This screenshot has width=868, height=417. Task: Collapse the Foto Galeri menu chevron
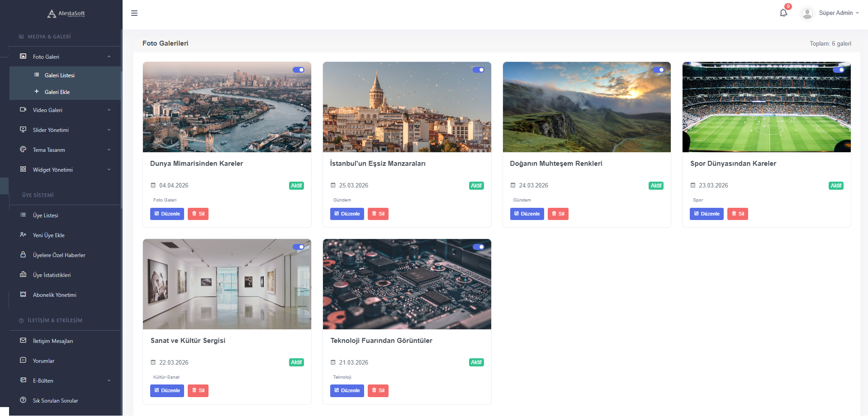coord(109,56)
